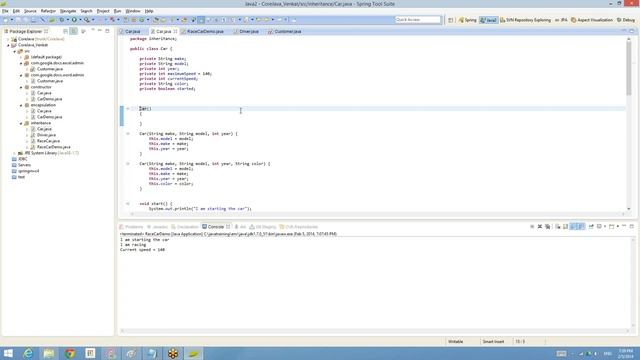Click the Windows Start button
This screenshot has height=360, width=640.
8,353
